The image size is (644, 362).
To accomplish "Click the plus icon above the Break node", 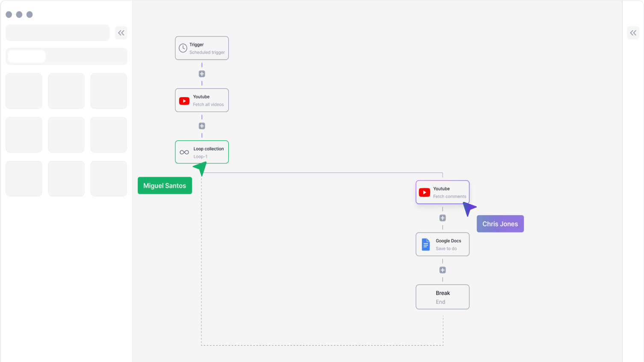I will click(442, 270).
